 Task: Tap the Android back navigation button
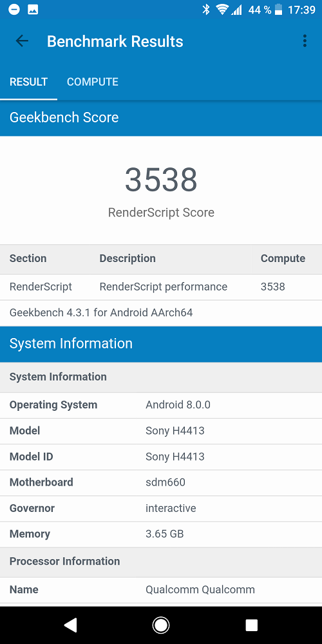[x=71, y=625]
